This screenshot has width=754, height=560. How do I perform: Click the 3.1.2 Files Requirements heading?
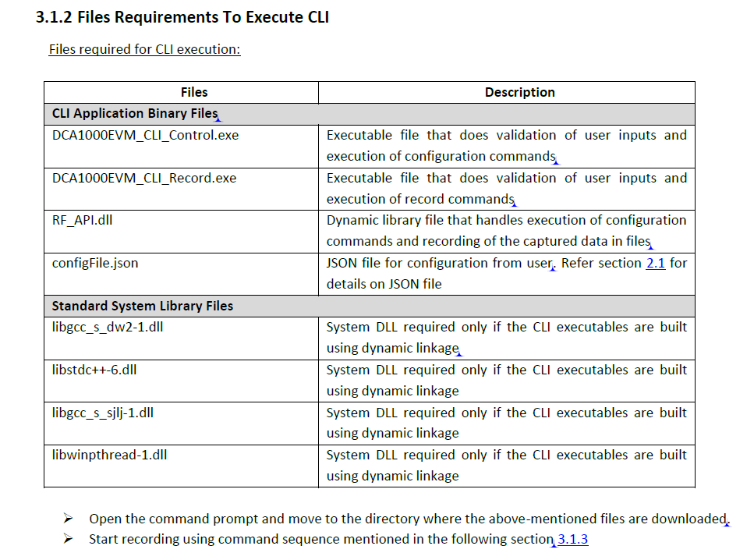tap(182, 17)
